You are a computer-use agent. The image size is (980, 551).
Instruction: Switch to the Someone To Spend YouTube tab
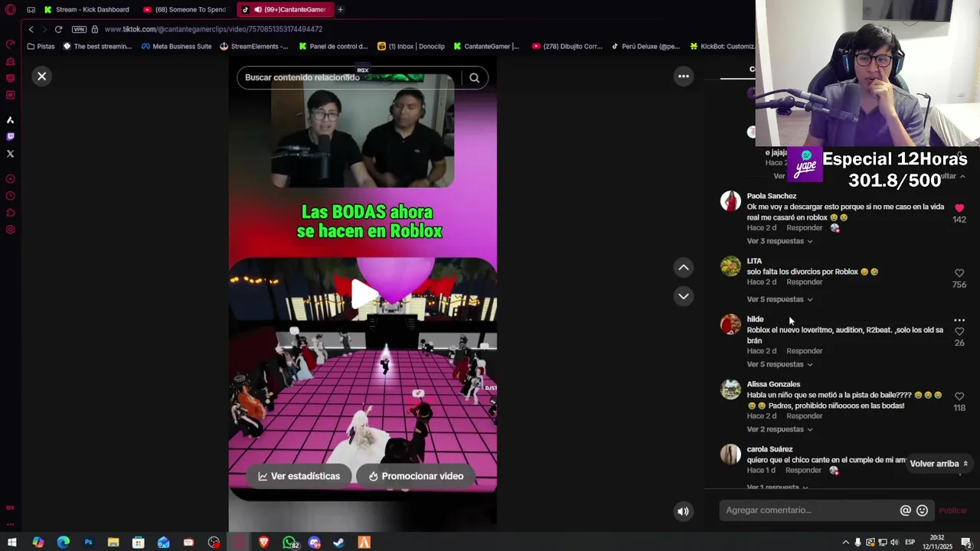tap(185, 9)
